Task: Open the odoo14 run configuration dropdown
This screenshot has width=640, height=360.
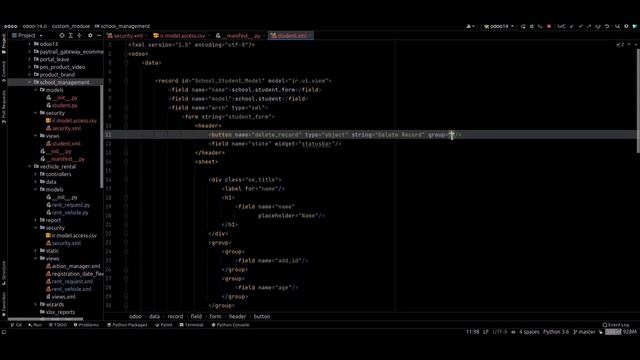Action: coord(499,27)
